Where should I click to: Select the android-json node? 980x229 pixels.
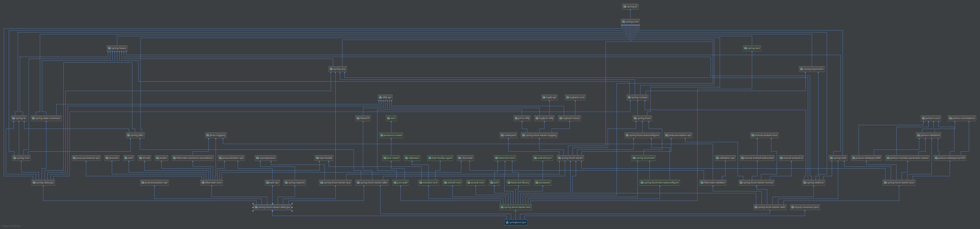pos(543,158)
